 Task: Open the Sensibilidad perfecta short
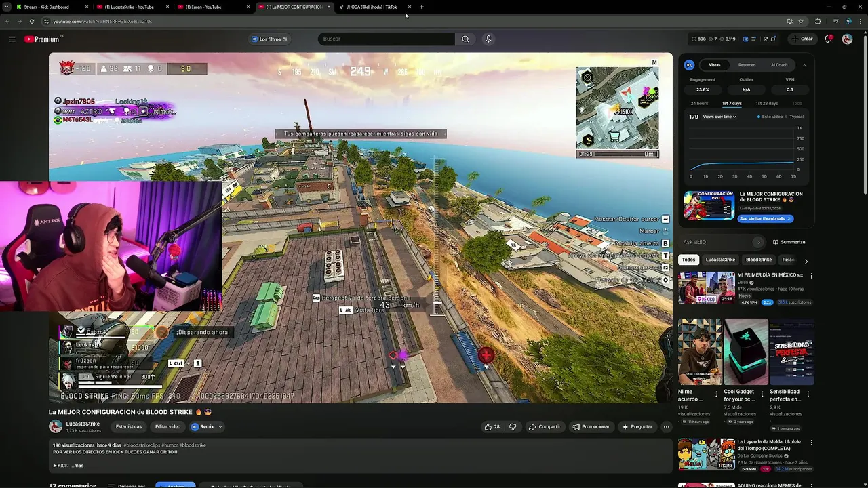point(791,352)
